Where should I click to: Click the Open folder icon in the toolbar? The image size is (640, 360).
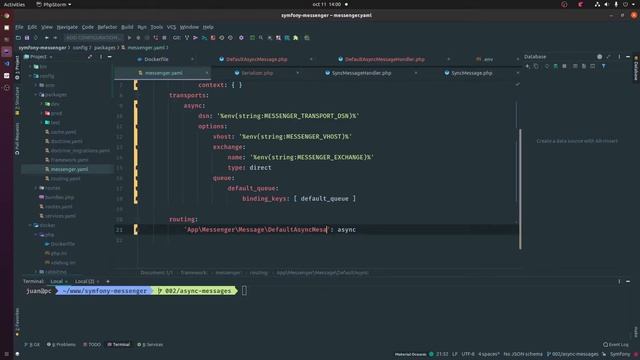(18, 38)
